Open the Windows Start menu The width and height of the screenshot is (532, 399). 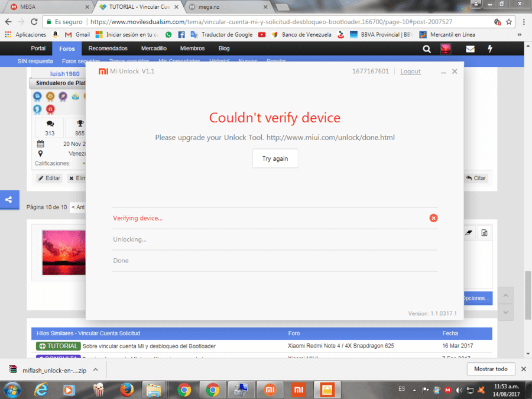(x=12, y=390)
